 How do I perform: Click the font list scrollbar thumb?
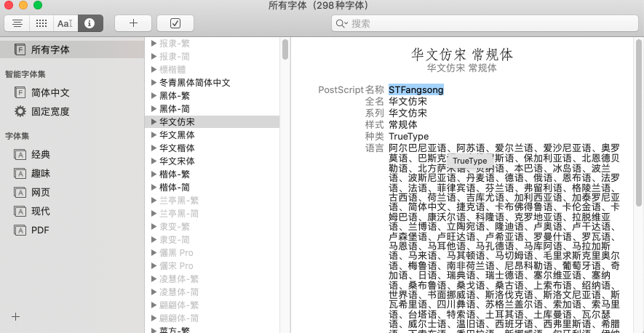[x=285, y=49]
